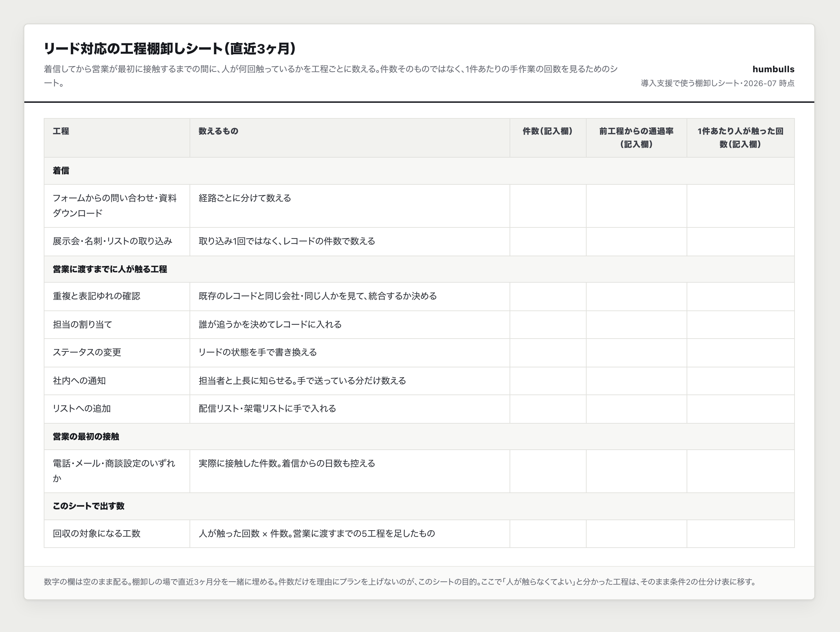Click the title リード対応の工程棚卸しシート
The width and height of the screenshot is (840, 632).
(170, 49)
